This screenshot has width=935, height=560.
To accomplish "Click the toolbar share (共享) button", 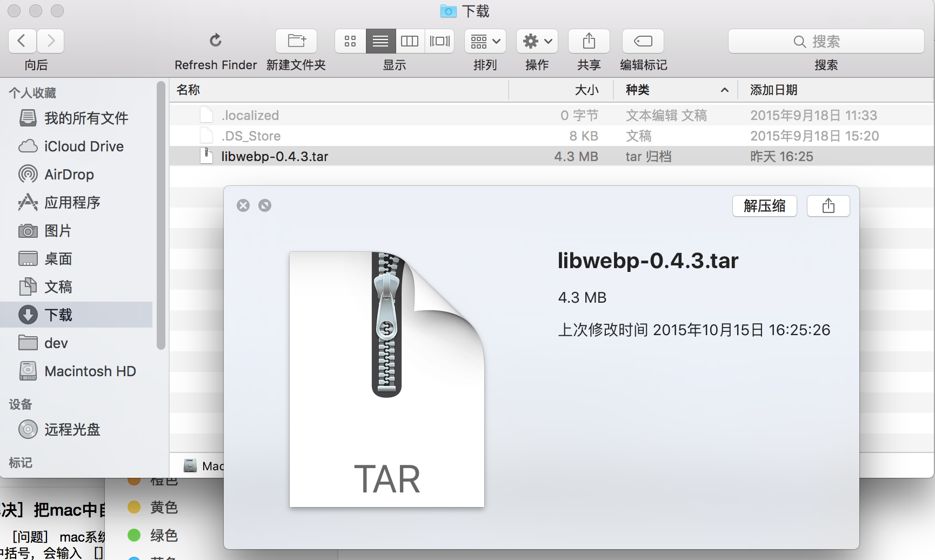I will (x=589, y=41).
